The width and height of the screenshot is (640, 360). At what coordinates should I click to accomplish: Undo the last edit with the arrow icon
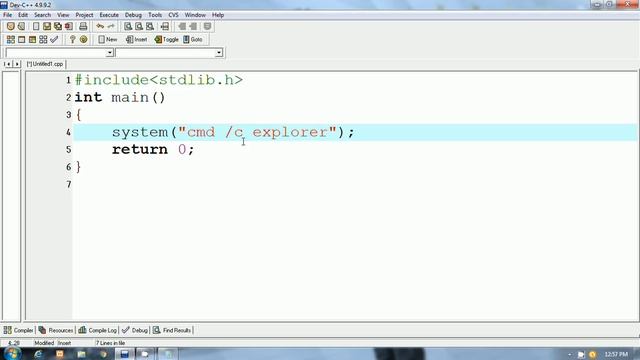point(100,27)
